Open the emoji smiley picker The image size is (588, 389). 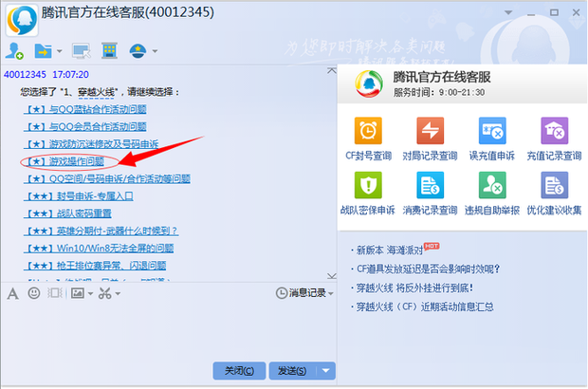pos(34,293)
